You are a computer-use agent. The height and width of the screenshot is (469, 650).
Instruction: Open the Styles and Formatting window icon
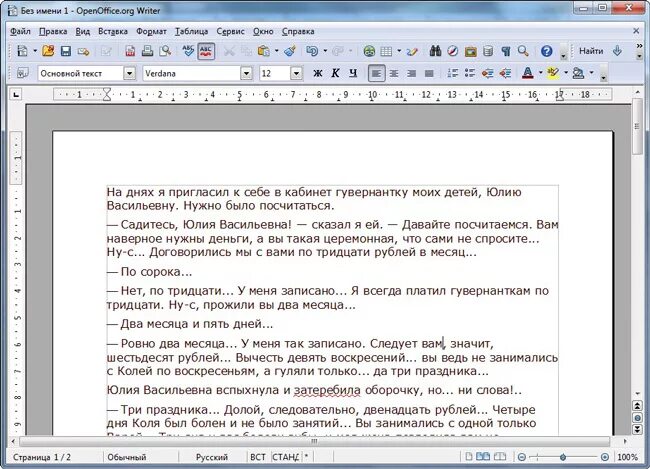[x=22, y=73]
